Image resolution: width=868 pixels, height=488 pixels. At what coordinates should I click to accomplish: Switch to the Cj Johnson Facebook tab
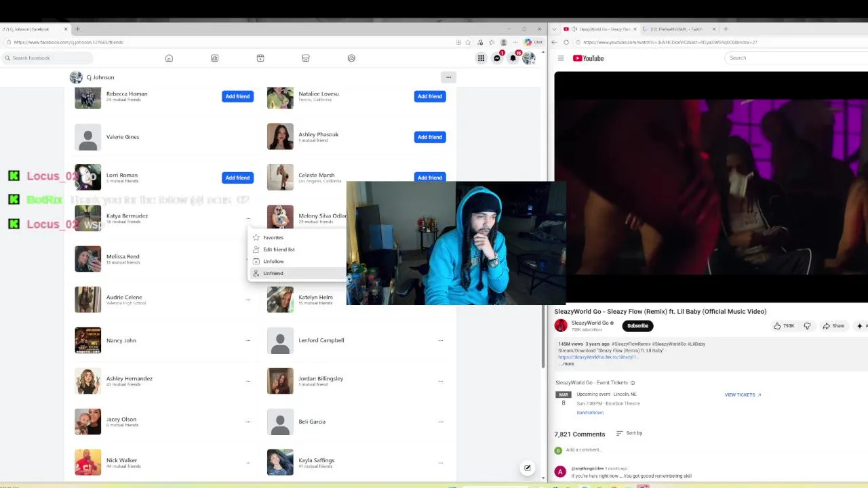click(33, 29)
